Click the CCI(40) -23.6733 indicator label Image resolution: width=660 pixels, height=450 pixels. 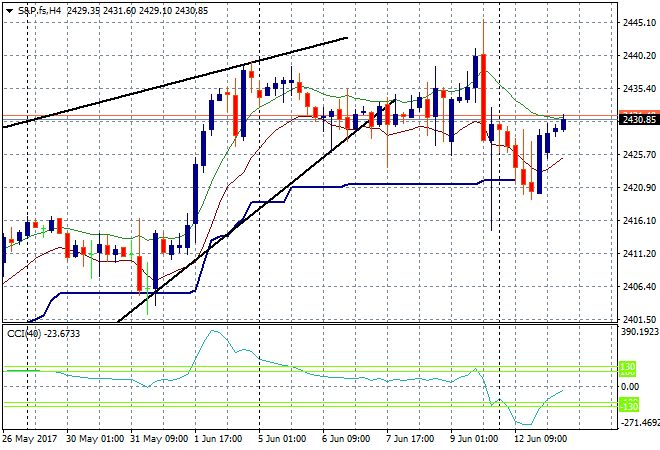tap(43, 334)
